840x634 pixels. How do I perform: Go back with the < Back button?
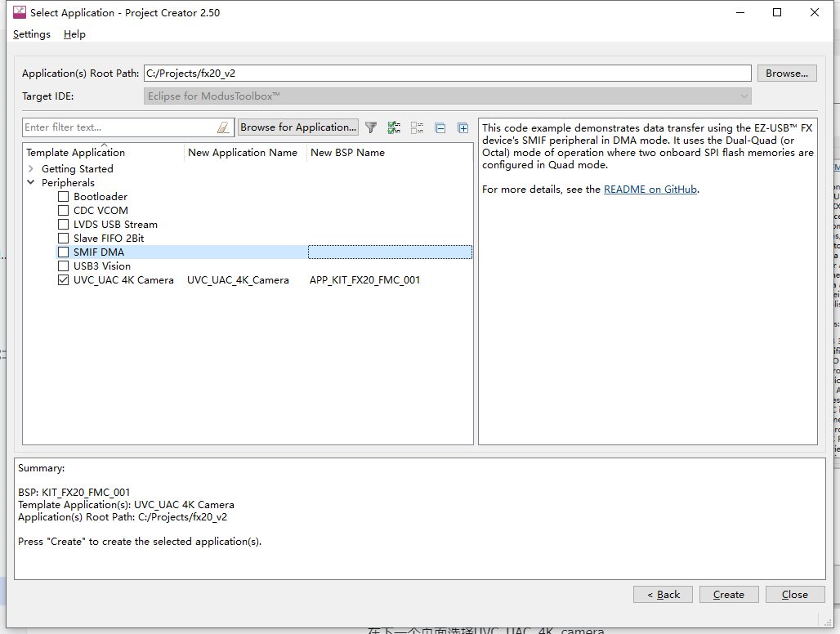663,595
